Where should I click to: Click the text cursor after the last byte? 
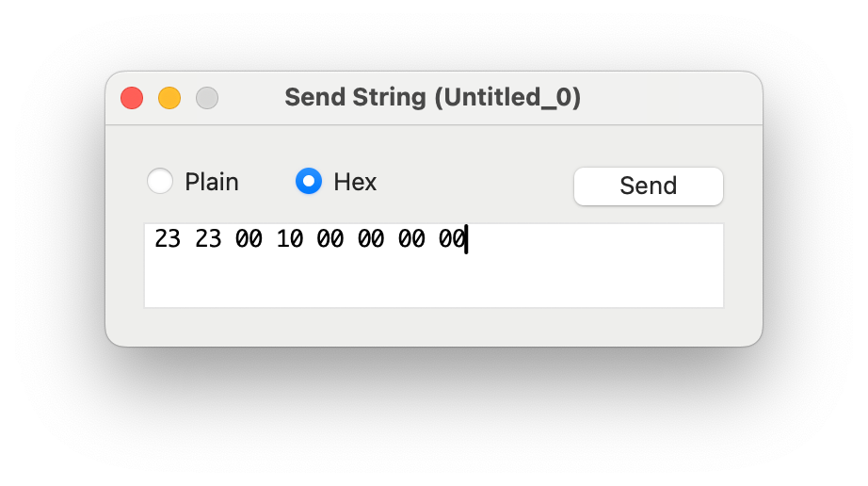tap(467, 240)
